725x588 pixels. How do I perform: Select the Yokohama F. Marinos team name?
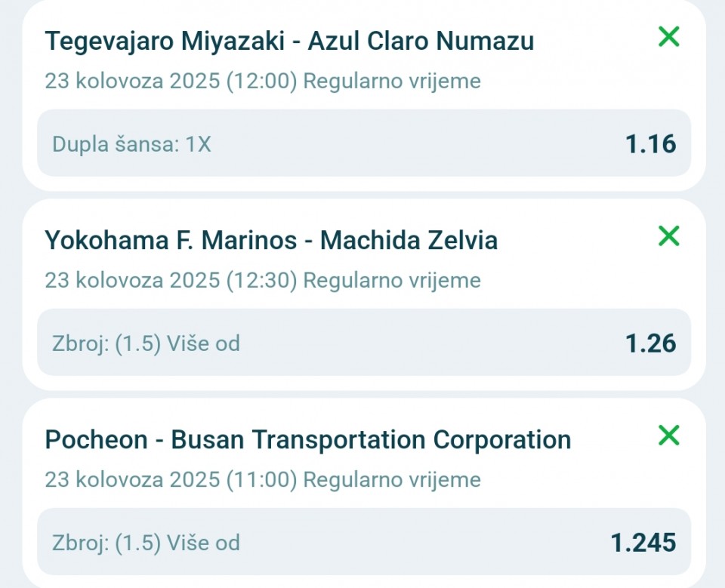click(x=171, y=240)
